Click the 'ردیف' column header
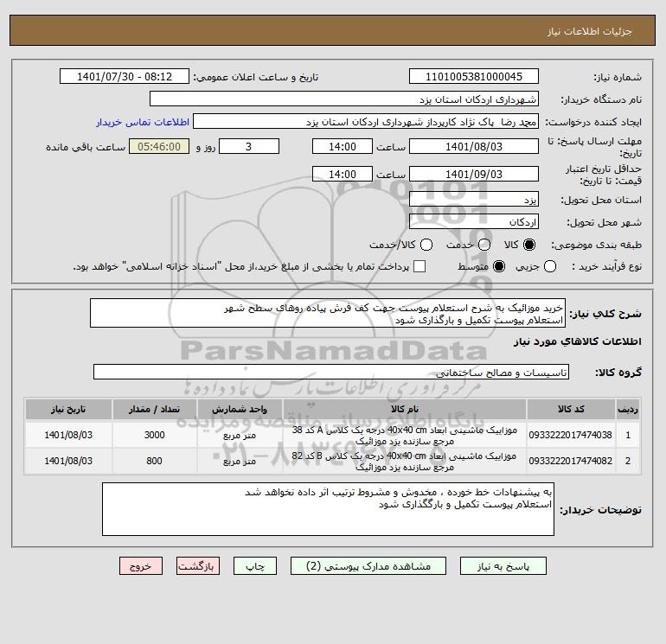Viewport: 666px width, 644px height. (x=628, y=409)
